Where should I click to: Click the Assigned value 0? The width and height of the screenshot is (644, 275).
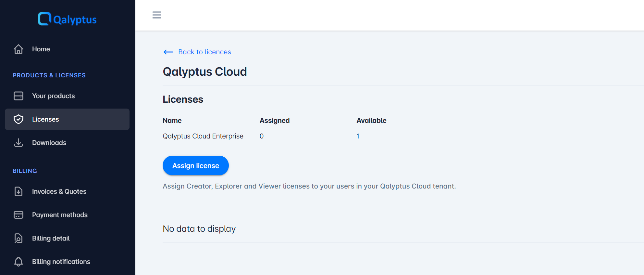[x=262, y=136]
